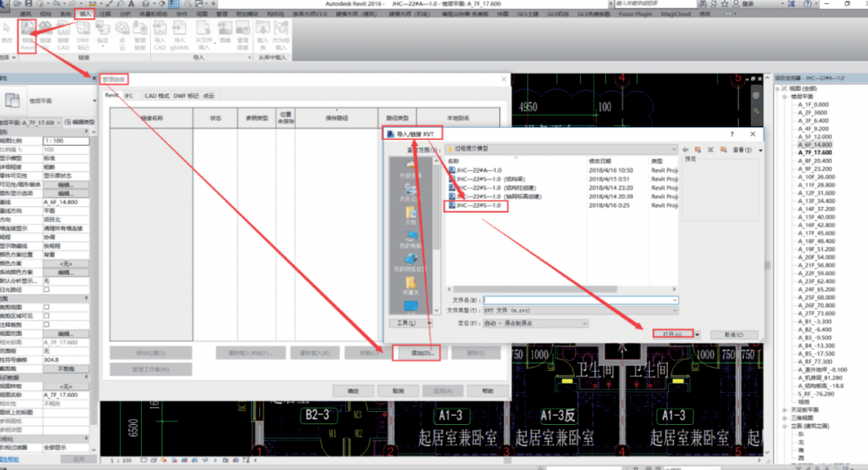Toggle the 裁剪区域可见 checkbox in properties
This screenshot has width=868, height=470.
[x=47, y=316]
